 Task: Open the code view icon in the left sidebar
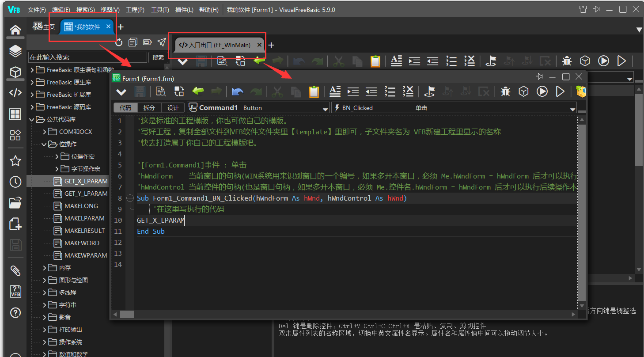(x=15, y=93)
